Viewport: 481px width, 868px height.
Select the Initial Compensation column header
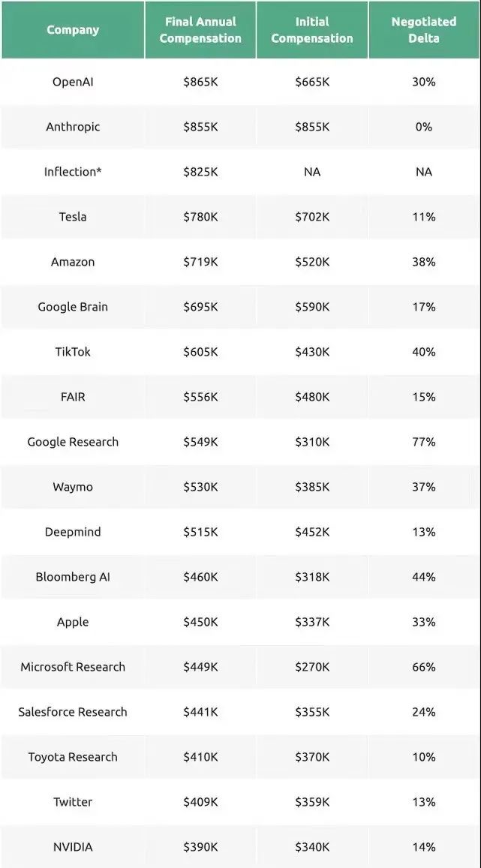click(312, 30)
